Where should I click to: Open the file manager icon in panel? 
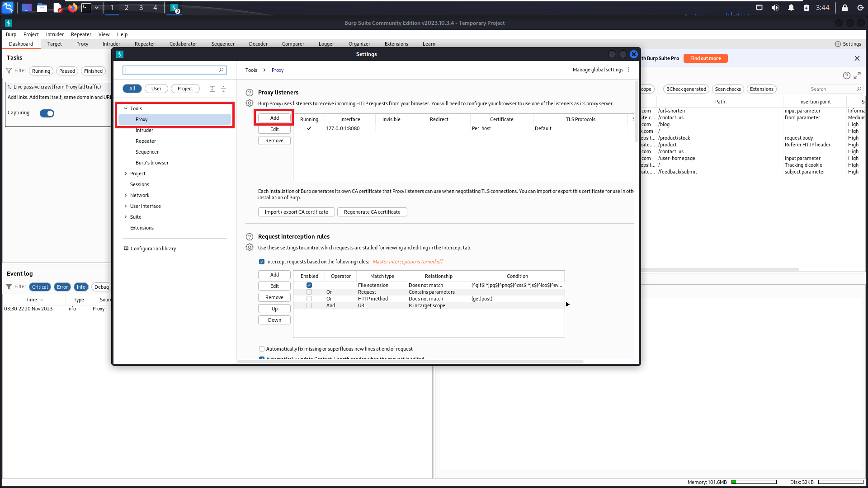click(42, 7)
